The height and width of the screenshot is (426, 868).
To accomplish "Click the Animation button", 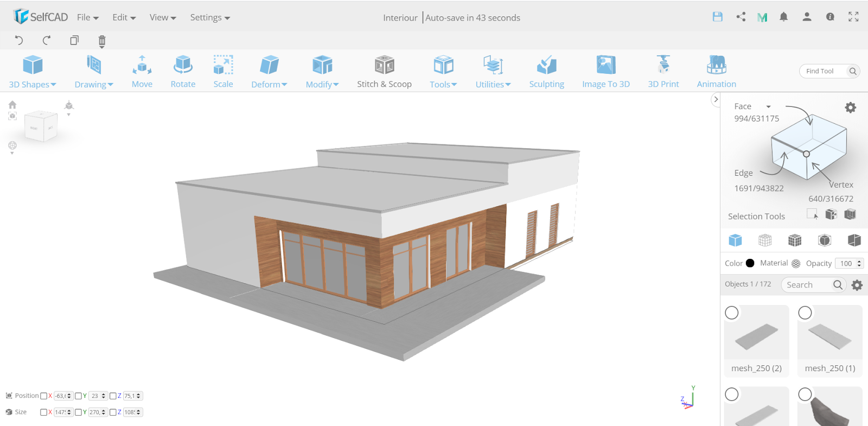I will [716, 72].
